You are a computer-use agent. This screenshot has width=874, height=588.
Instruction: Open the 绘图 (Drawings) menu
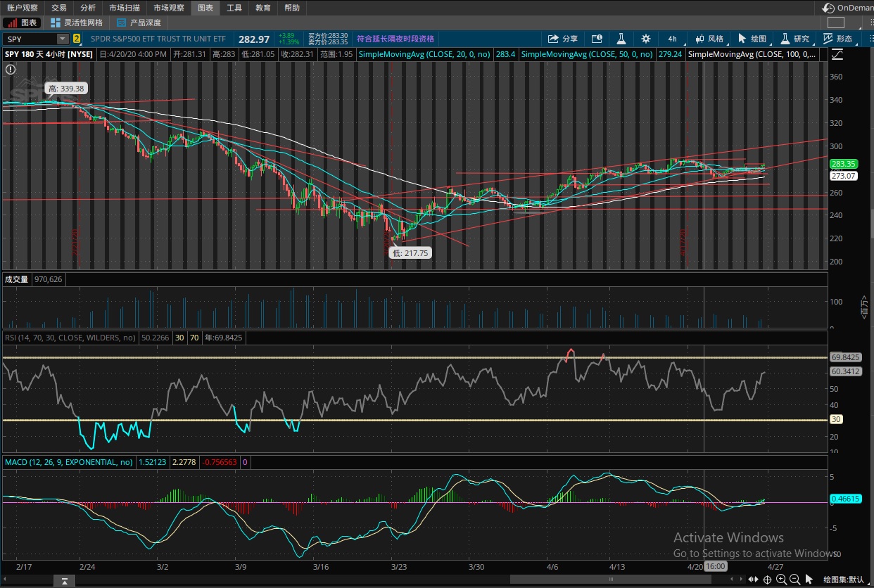point(752,39)
